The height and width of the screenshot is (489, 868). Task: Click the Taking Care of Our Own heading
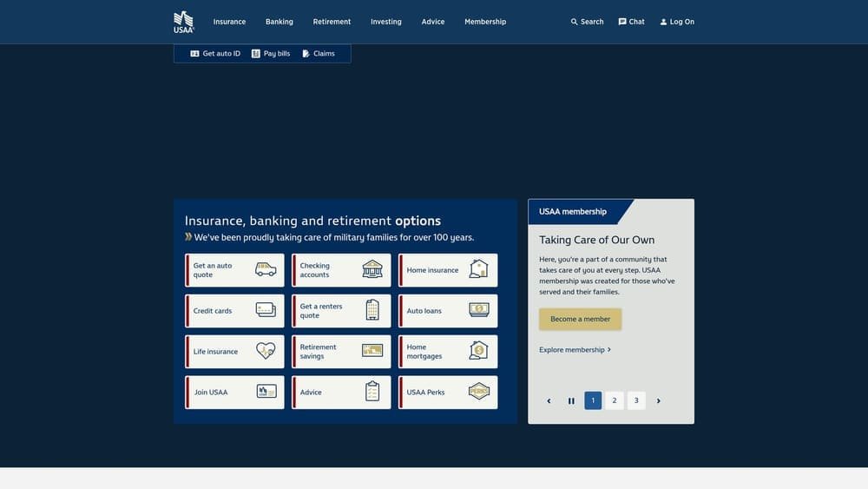point(597,240)
